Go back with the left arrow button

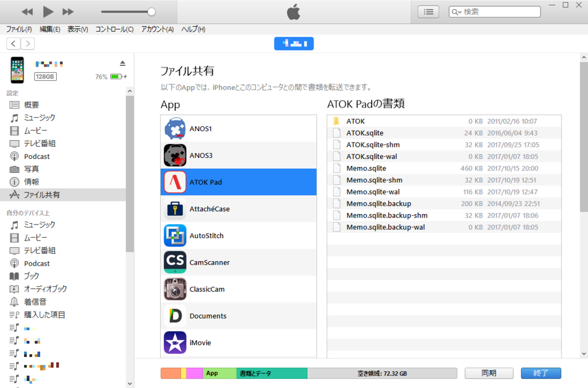click(14, 44)
